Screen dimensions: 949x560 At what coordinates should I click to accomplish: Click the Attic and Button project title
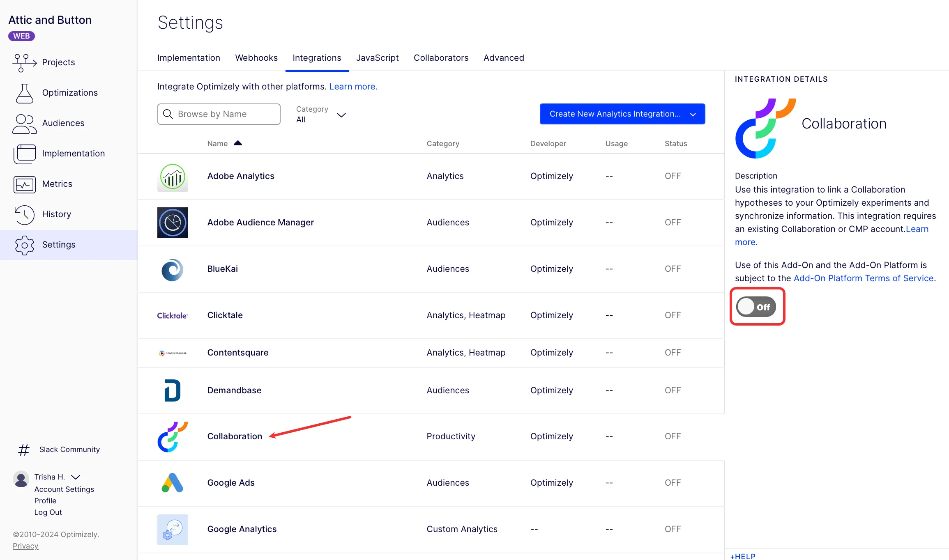click(x=50, y=20)
